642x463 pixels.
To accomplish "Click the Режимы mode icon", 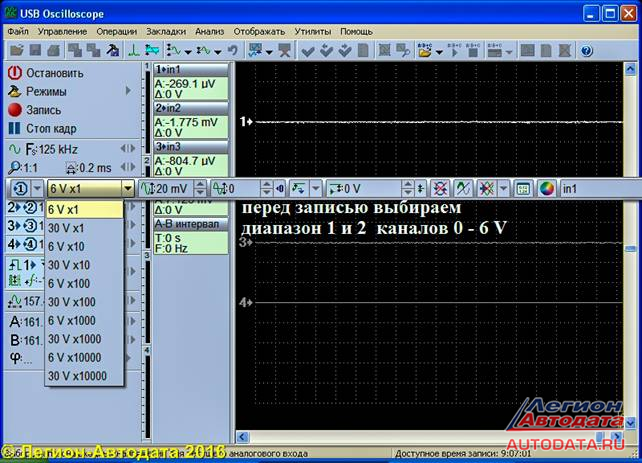I will (15, 91).
